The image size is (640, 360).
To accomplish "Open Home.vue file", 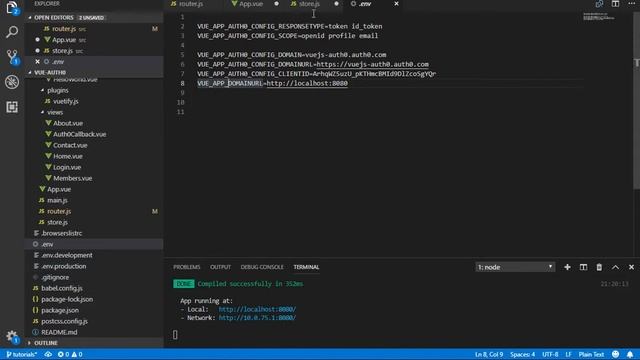I will coord(68,156).
